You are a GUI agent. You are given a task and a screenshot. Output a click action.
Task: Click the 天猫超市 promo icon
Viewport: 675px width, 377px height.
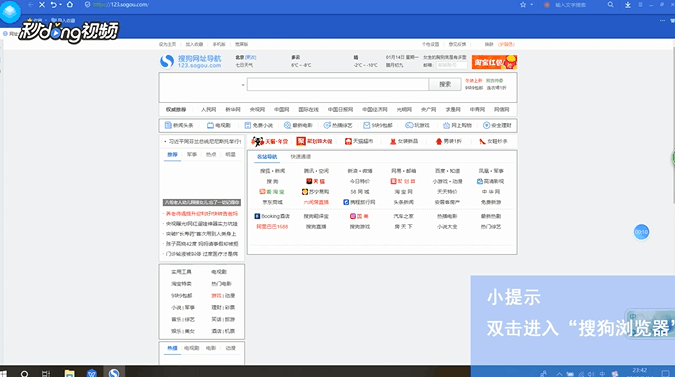359,141
